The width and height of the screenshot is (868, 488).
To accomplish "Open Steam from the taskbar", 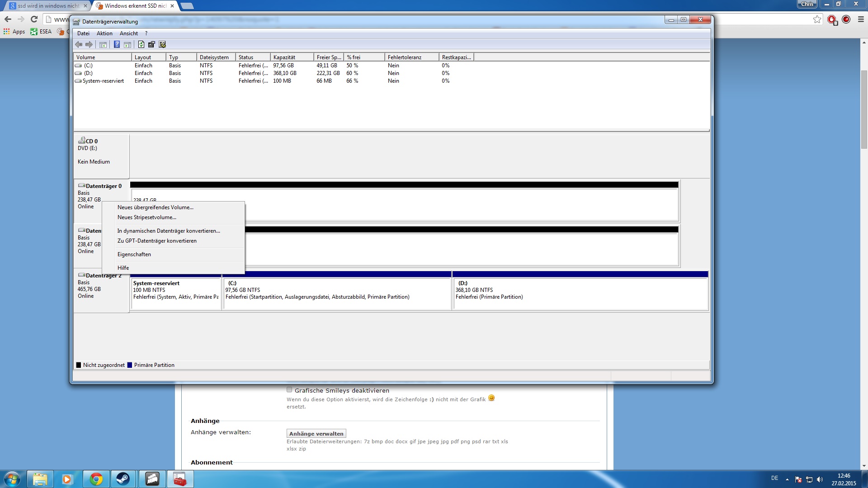I will 123,479.
